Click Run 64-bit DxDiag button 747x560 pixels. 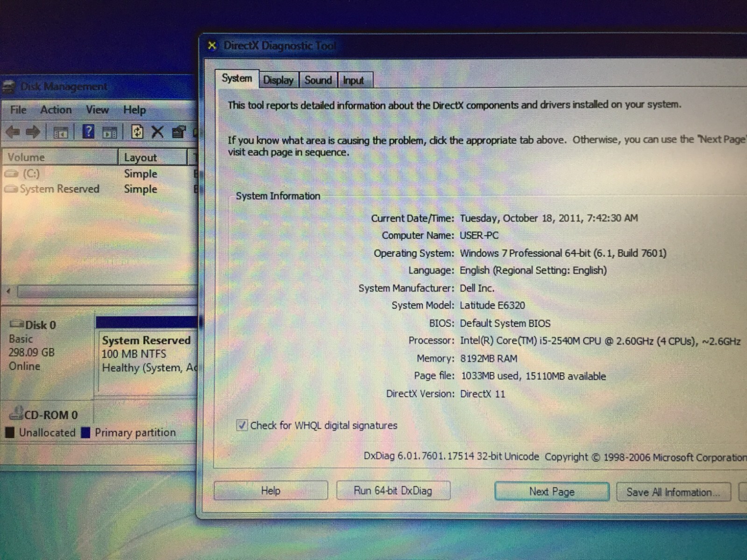[x=393, y=490]
